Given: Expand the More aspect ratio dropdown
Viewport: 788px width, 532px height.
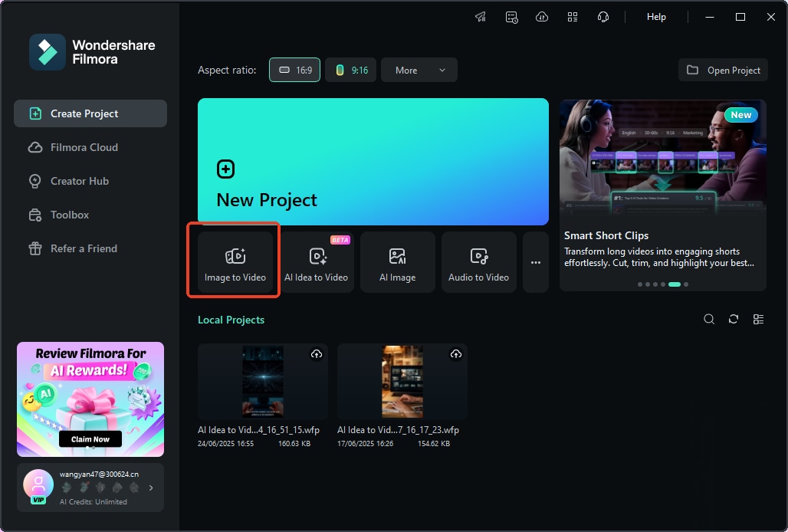Looking at the screenshot, I should pyautogui.click(x=419, y=70).
